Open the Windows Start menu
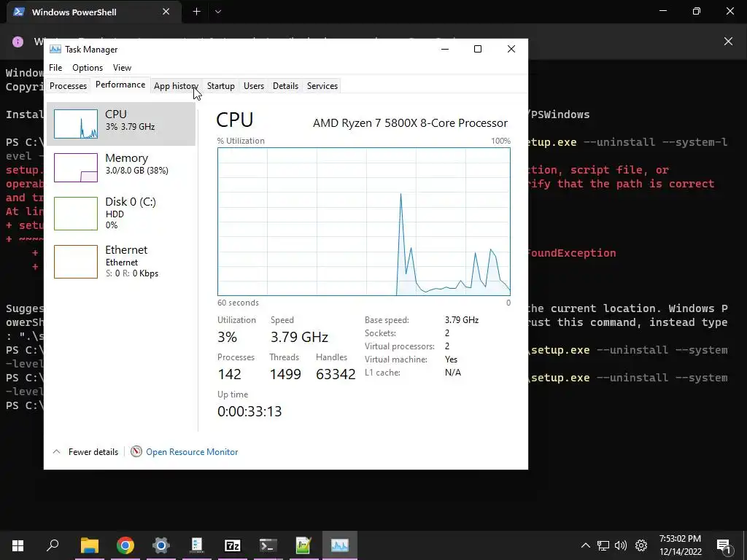The width and height of the screenshot is (747, 560). click(18, 545)
